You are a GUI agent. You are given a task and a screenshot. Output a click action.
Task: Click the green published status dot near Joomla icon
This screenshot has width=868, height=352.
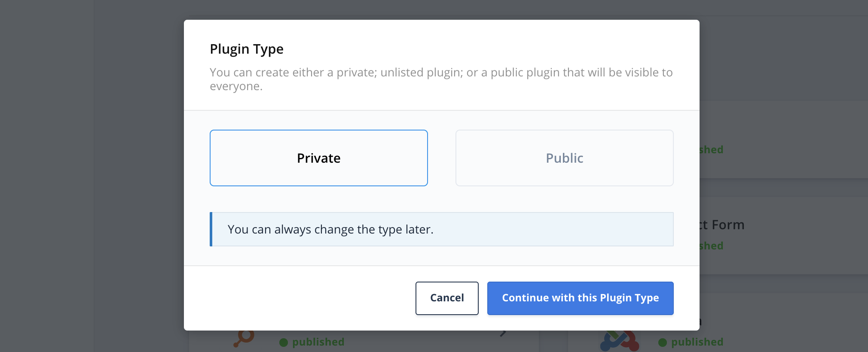(x=662, y=342)
